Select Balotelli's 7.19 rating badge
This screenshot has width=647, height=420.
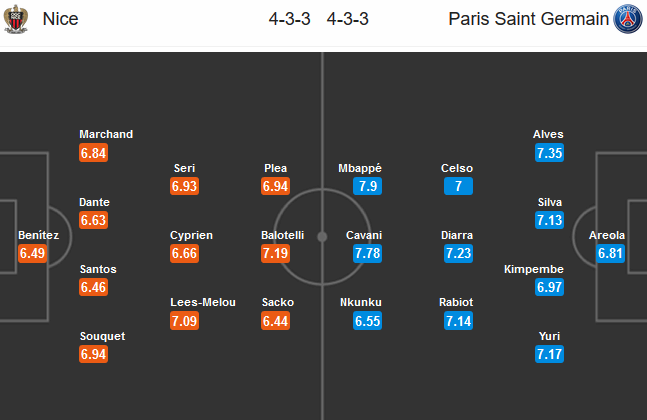pyautogui.click(x=275, y=254)
